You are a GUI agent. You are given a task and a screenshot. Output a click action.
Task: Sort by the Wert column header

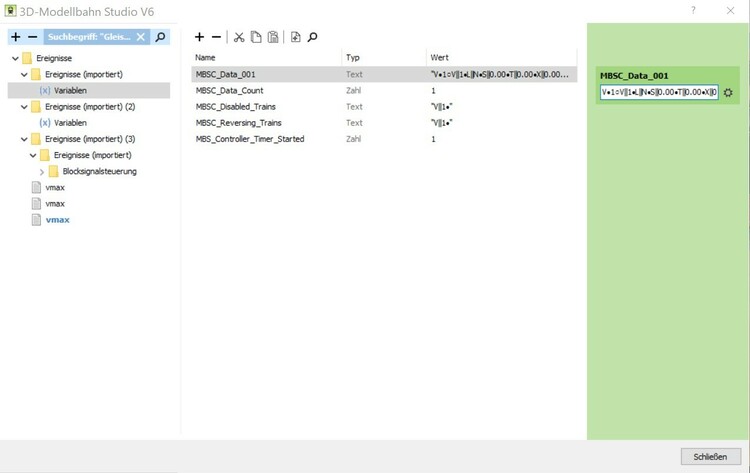point(501,57)
